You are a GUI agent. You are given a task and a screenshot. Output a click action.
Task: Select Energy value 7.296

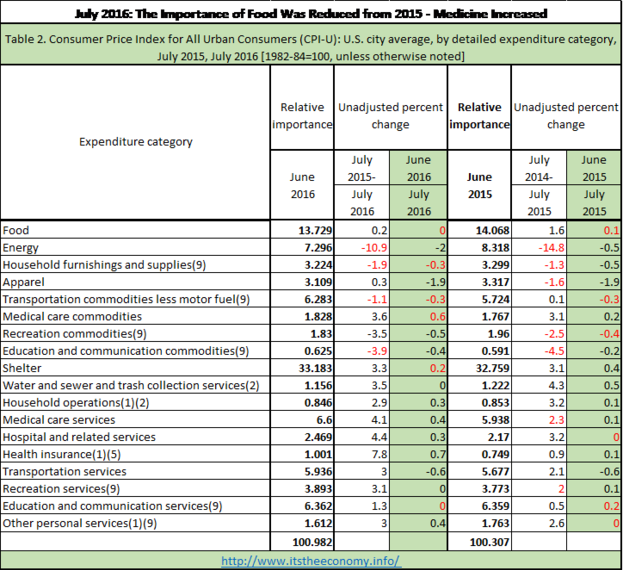click(x=318, y=247)
